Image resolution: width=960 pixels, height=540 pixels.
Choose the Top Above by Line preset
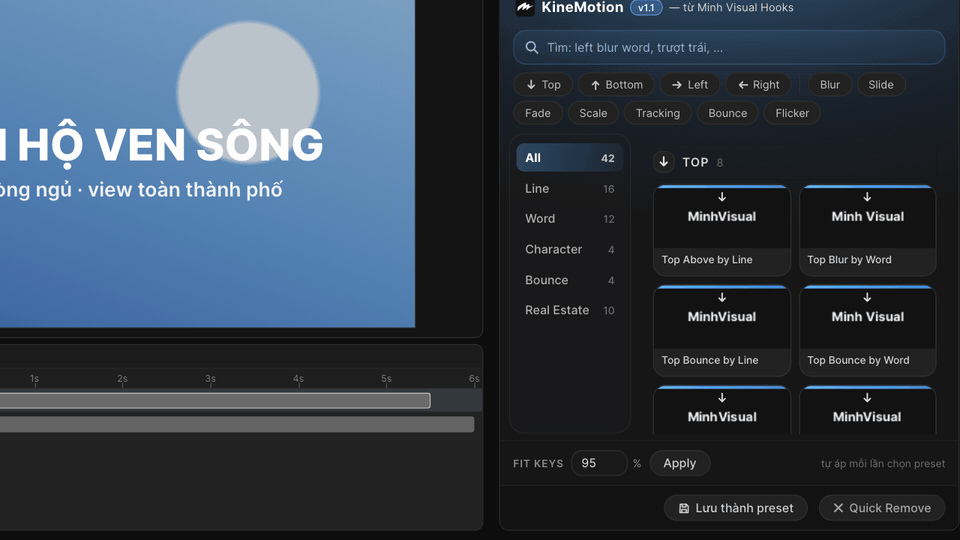(722, 230)
